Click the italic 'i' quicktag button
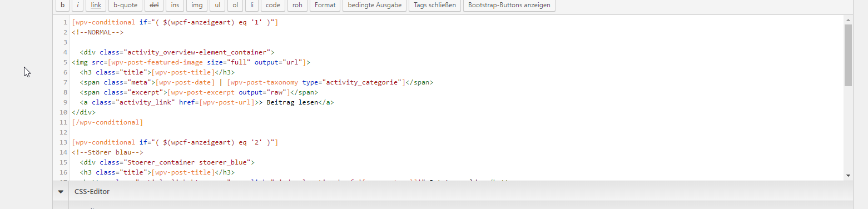The height and width of the screenshot is (209, 868). click(x=78, y=6)
